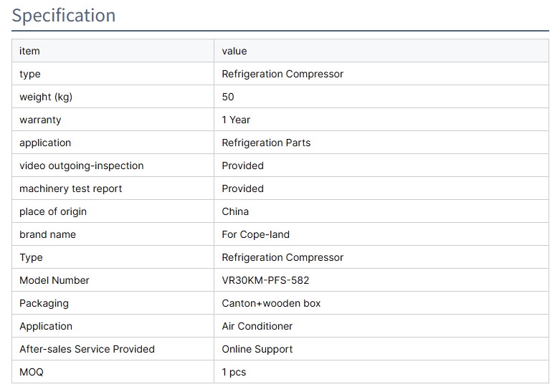Select the 'Online Support' value
Screen dimensions: 560x392
pos(257,349)
